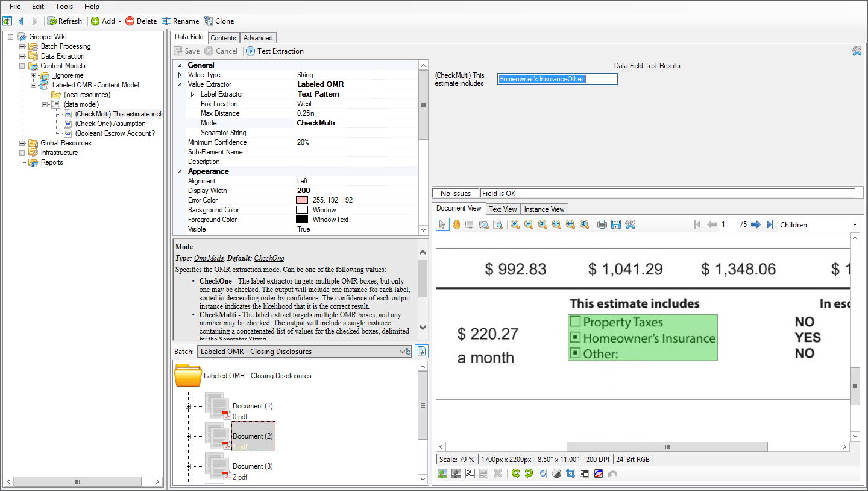Select the crop tool icon
868x491 pixels.
[570, 474]
